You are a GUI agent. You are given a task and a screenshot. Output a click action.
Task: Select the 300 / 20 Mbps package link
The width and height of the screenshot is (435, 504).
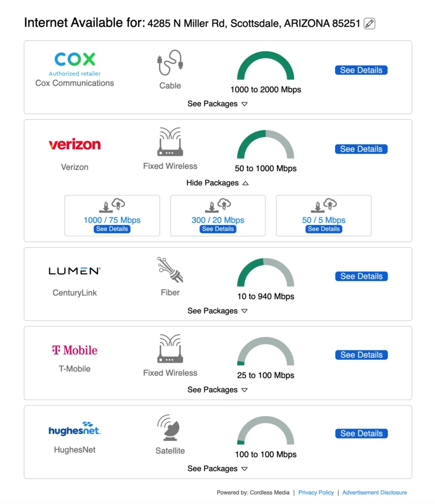click(x=218, y=220)
